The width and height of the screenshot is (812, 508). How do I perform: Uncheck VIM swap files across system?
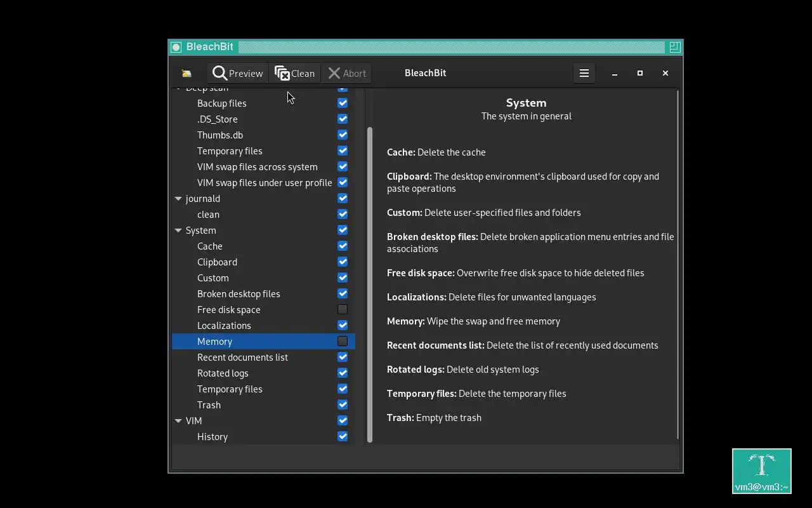343,166
